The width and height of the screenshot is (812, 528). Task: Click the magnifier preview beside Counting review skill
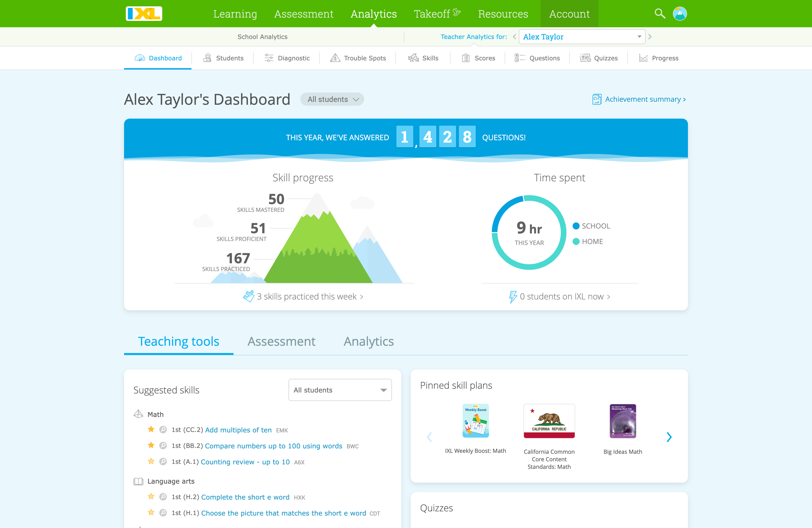pos(163,462)
